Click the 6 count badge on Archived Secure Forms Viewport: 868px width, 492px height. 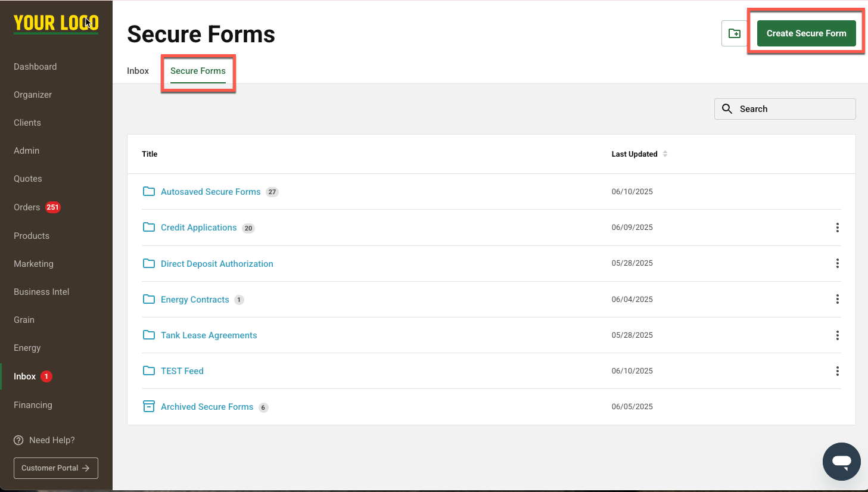263,407
